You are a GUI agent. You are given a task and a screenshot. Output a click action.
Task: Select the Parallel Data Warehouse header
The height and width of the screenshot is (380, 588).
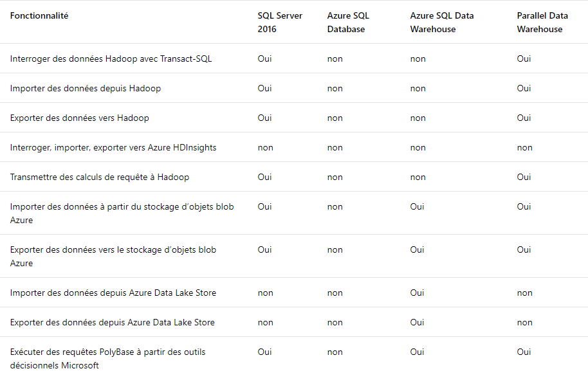542,23
